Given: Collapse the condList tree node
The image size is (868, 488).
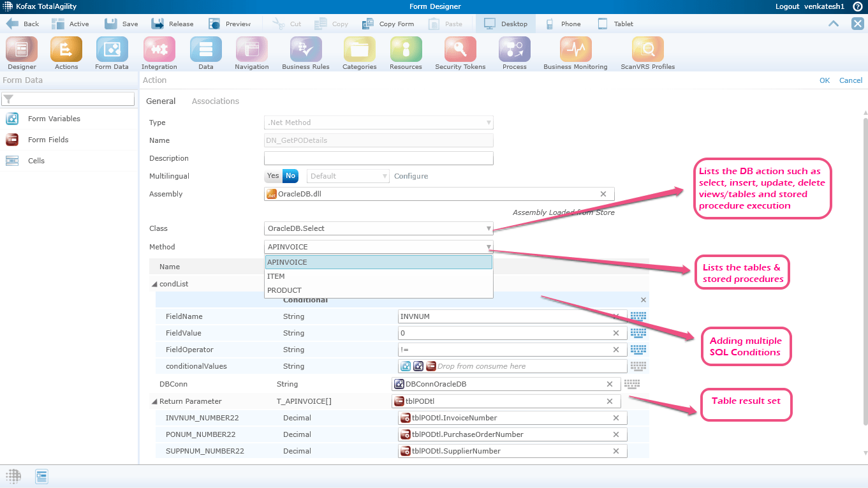Looking at the screenshot, I should point(154,285).
